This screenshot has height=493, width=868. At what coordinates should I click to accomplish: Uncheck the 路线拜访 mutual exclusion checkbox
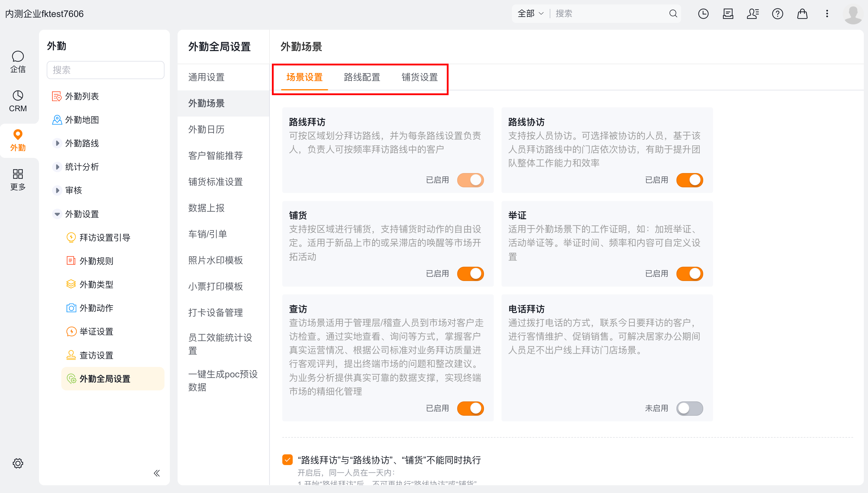click(287, 459)
